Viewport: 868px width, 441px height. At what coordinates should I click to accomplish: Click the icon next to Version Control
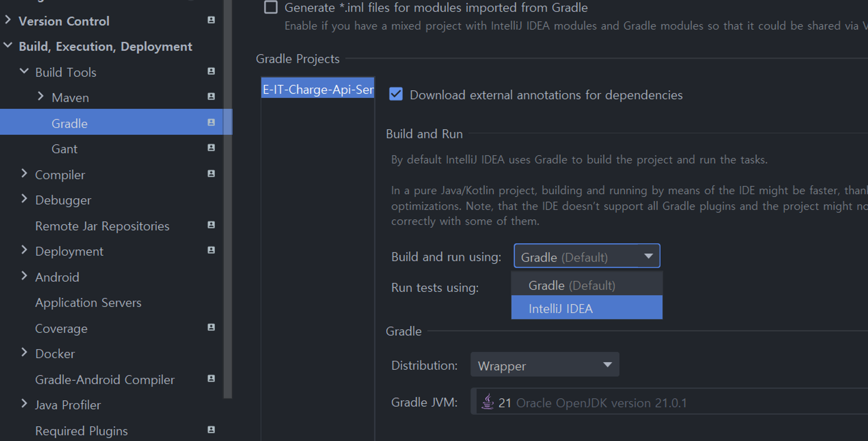tap(211, 20)
